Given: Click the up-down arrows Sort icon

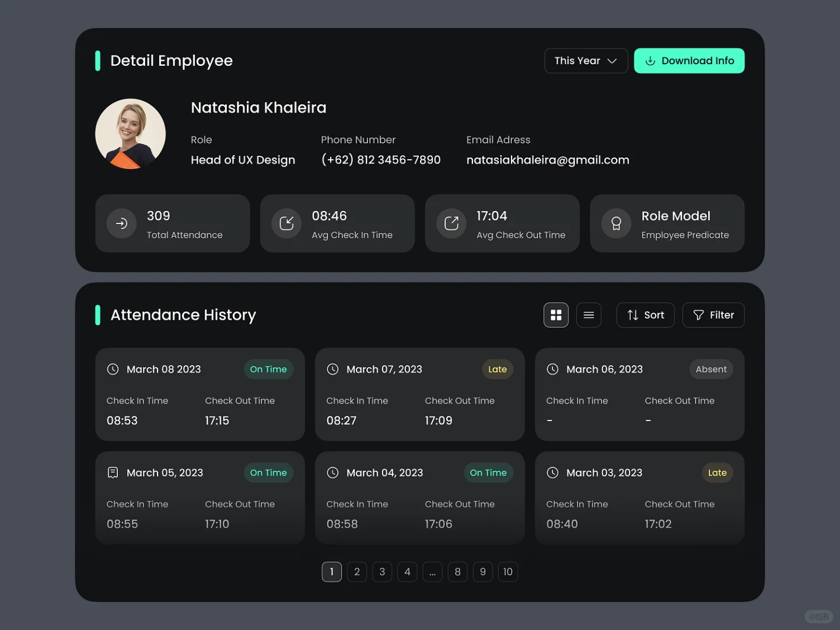Looking at the screenshot, I should click(632, 315).
